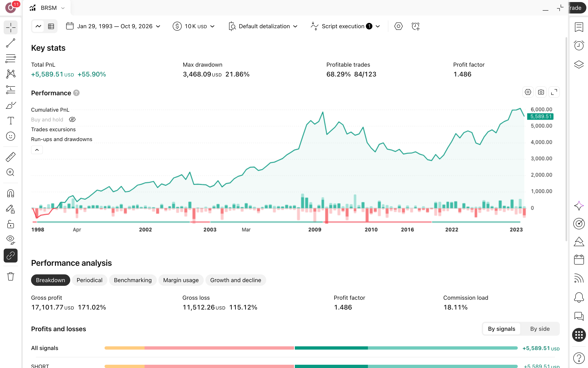
Task: Open the help center question icon
Action: [x=579, y=358]
